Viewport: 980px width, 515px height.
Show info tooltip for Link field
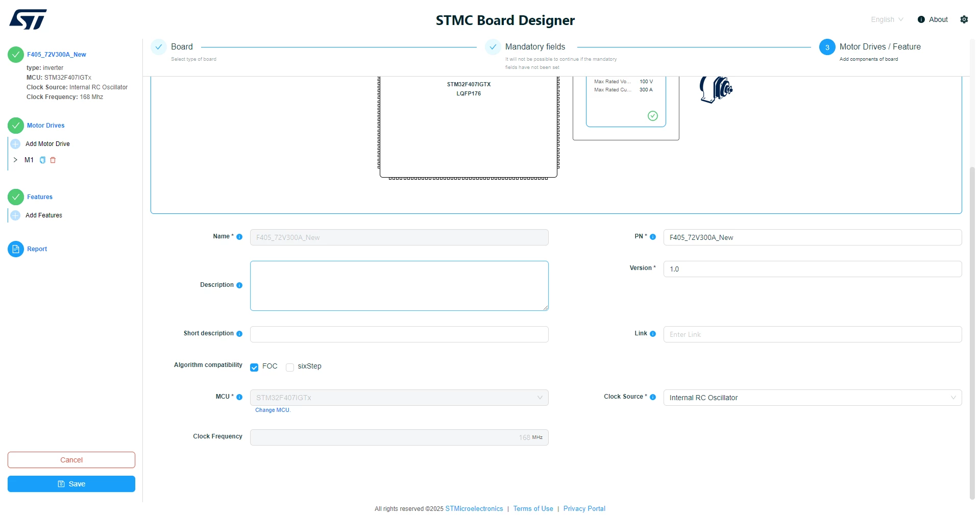pyautogui.click(x=653, y=334)
